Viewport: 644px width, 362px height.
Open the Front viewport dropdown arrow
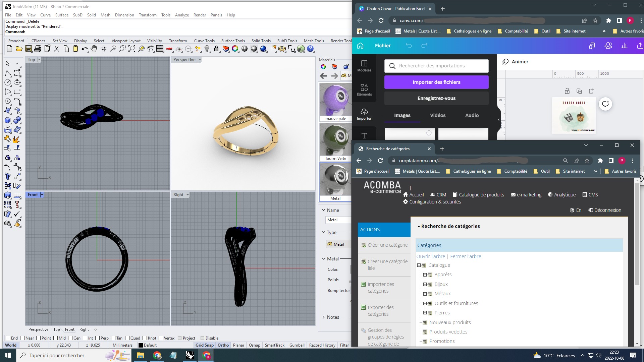pos(42,195)
